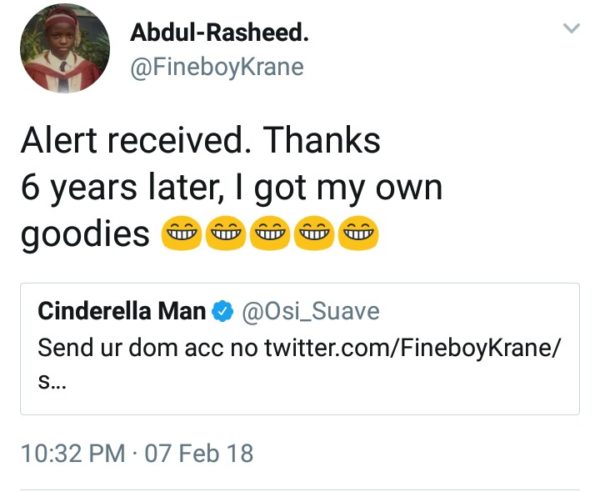Image resolution: width=600 pixels, height=492 pixels.
Task: Click the '6 years later' tweet line
Action: click(x=230, y=188)
